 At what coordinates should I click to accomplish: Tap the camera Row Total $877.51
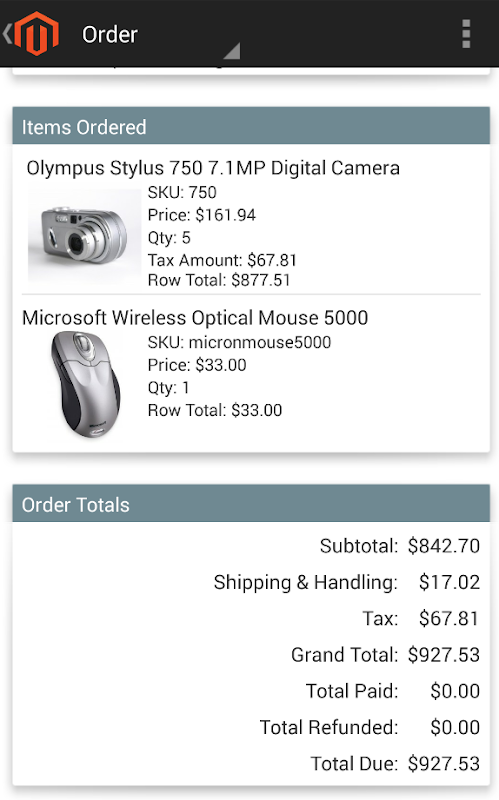tap(219, 280)
